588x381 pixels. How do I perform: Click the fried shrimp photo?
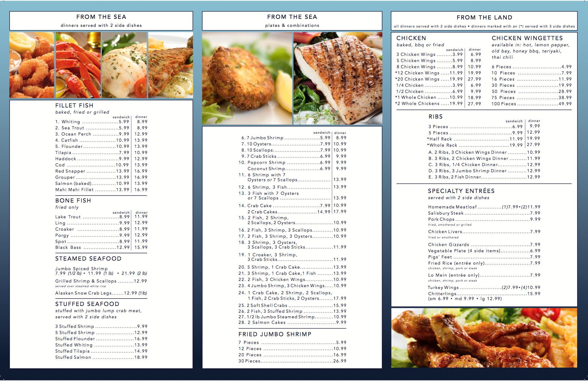(x=32, y=65)
